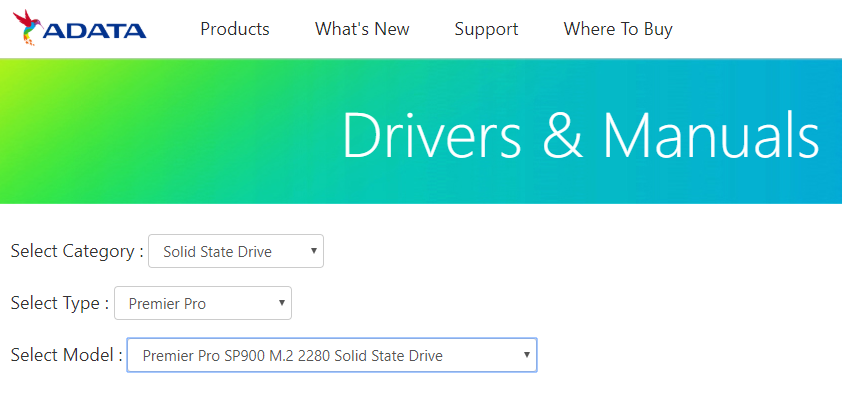Expand the Select Category dropdown
The image size is (842, 397).
(x=236, y=251)
